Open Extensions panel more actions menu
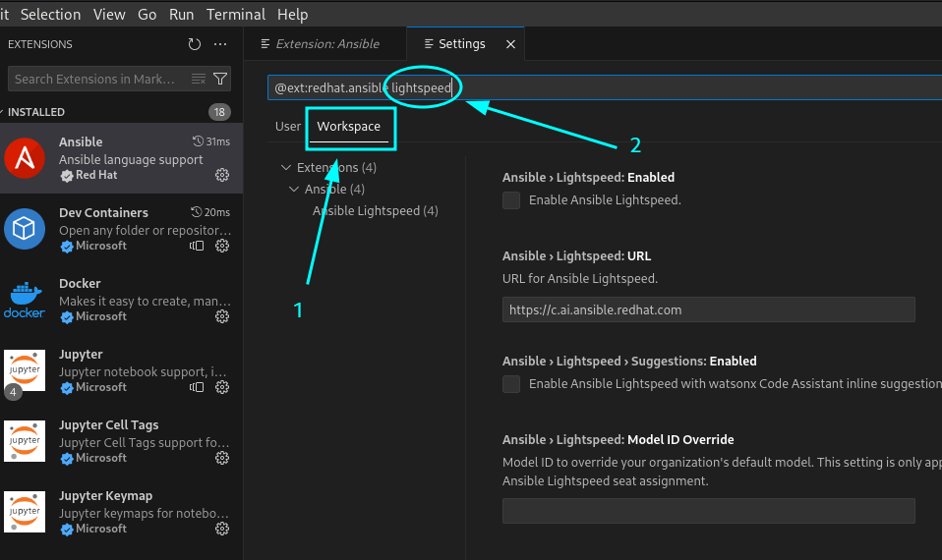 pyautogui.click(x=220, y=44)
